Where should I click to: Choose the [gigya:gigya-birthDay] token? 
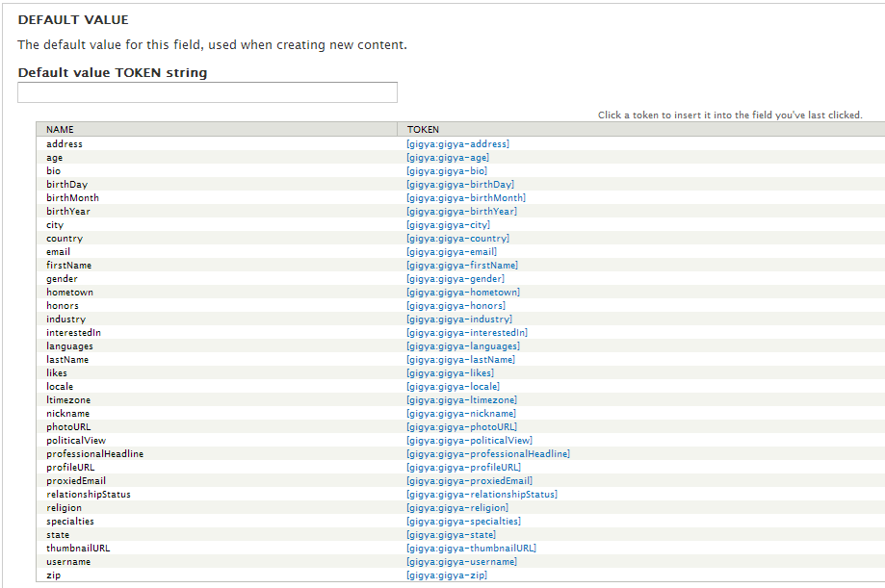[x=460, y=185]
